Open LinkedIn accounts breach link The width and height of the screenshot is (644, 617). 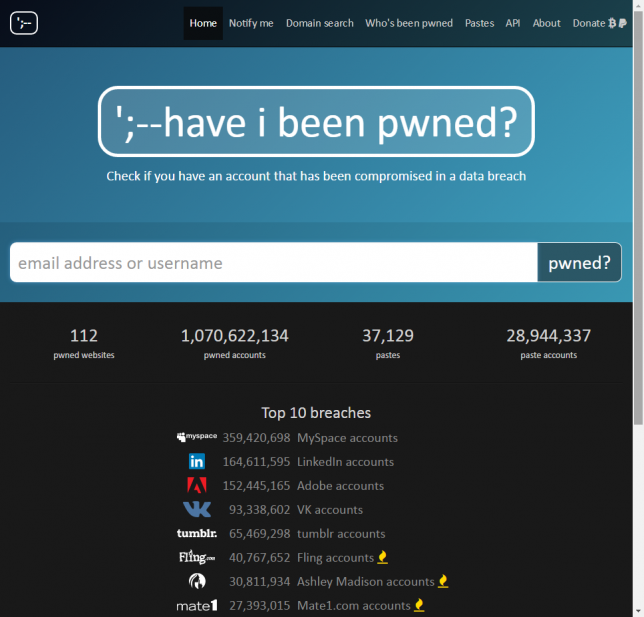pos(345,461)
